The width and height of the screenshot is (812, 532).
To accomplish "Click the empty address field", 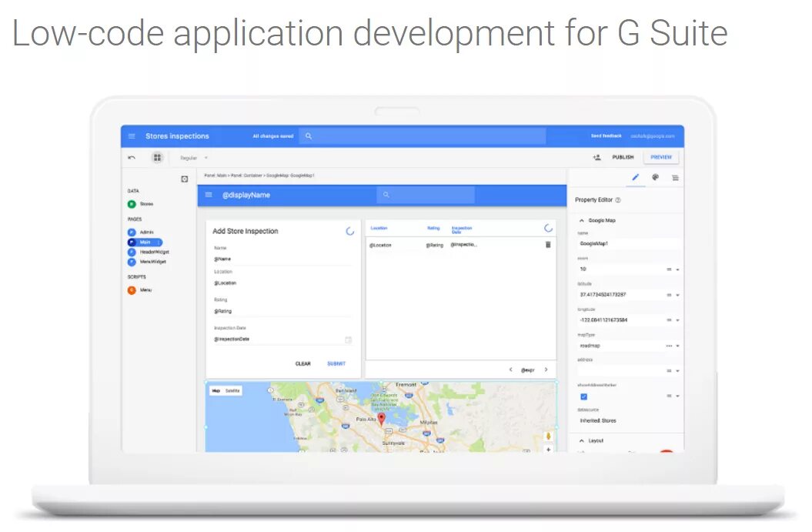I will click(x=620, y=370).
